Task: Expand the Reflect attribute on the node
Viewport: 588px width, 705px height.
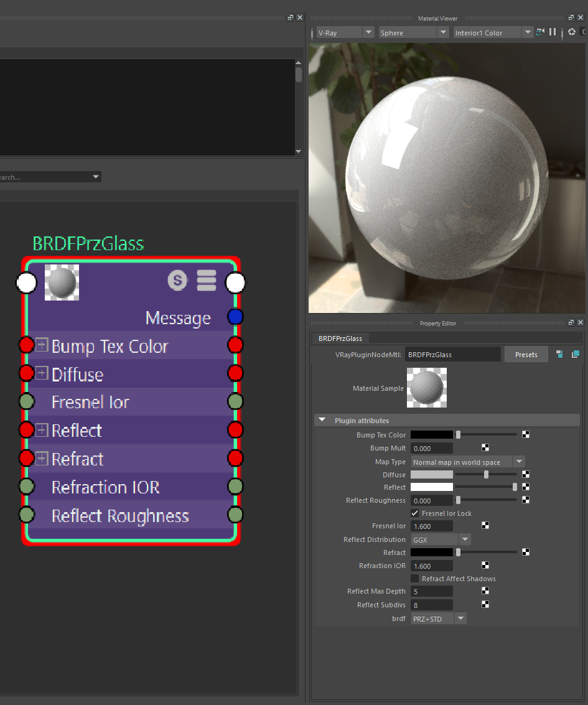Action: (41, 430)
